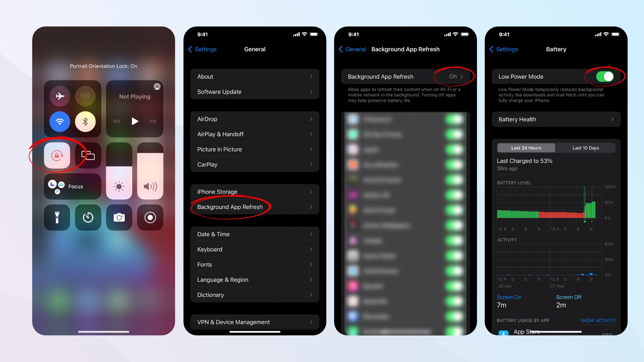Select Last 24 Hours battery tab
The height and width of the screenshot is (362, 644).
point(526,147)
